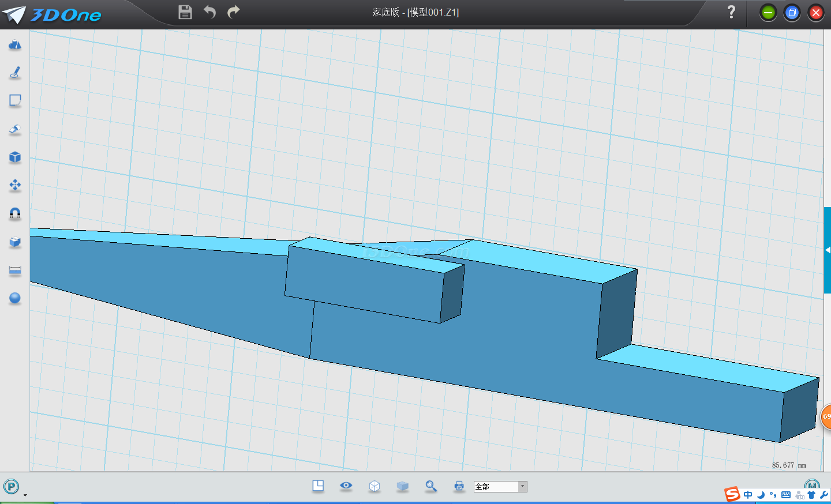Expand the right side panel arrow
The height and width of the screenshot is (504, 831).
click(828, 250)
